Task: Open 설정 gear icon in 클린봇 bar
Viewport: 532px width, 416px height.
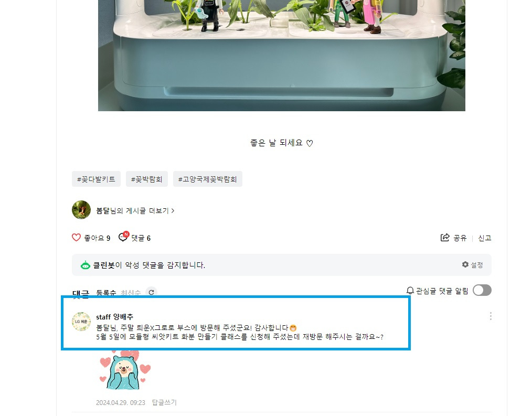Action: (465, 264)
